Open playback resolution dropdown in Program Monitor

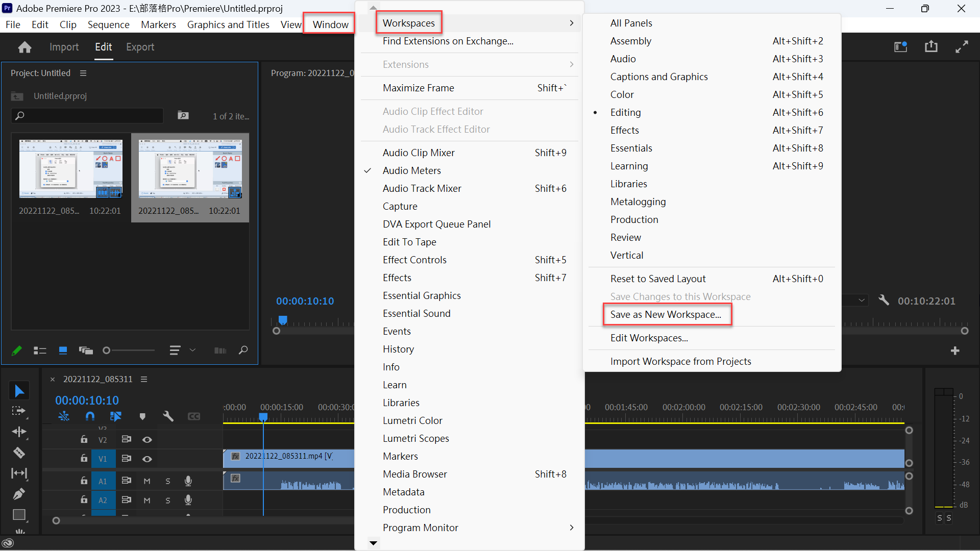(x=862, y=300)
